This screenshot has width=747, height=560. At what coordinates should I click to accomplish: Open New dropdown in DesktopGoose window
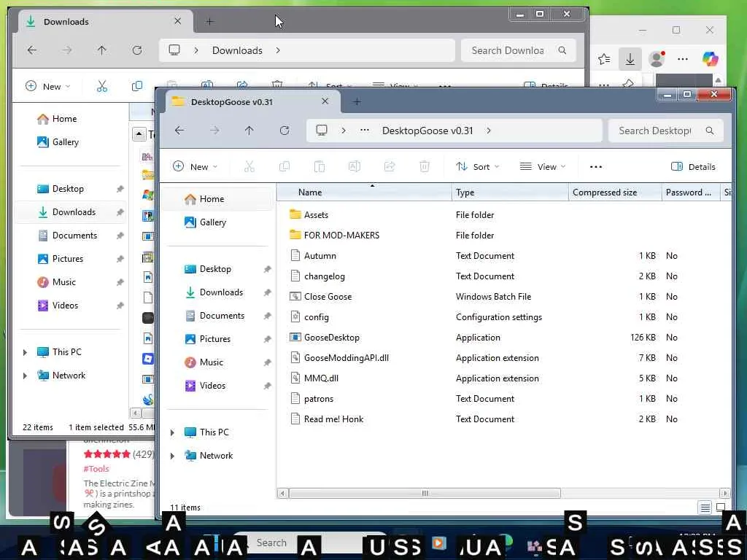coord(195,167)
